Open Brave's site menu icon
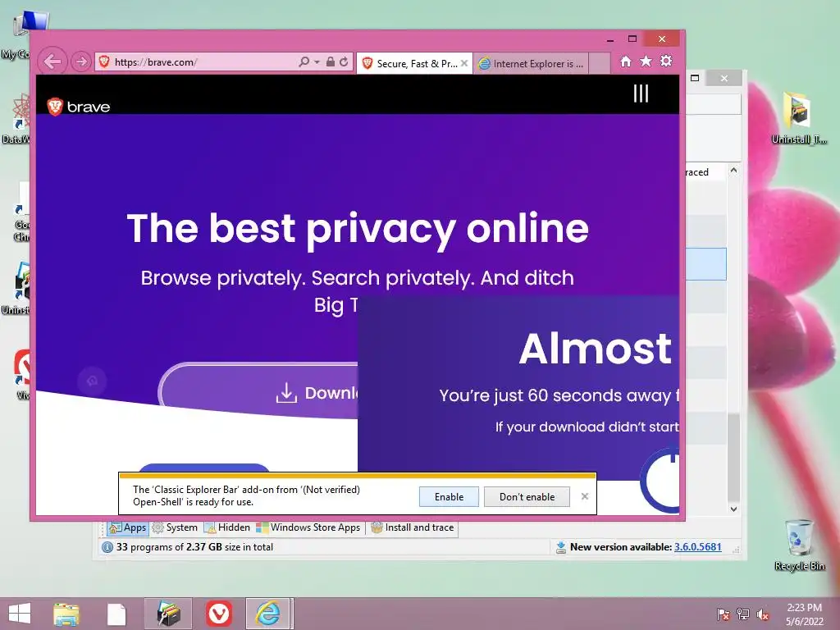 pos(641,94)
